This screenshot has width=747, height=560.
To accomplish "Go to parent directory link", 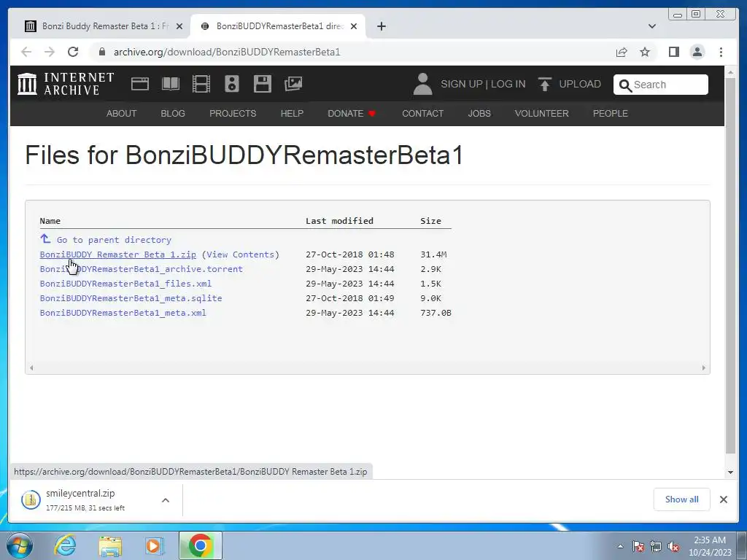I will 114,240.
